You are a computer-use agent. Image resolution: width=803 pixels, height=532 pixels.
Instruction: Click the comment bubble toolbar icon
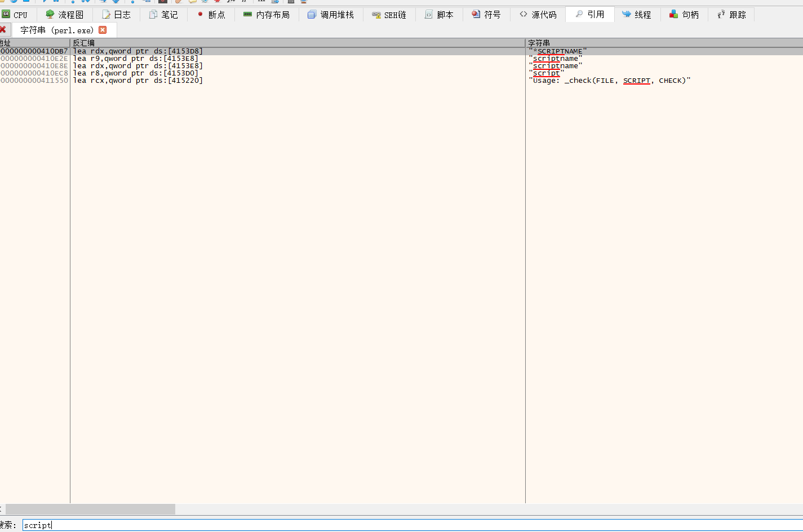(192, 2)
